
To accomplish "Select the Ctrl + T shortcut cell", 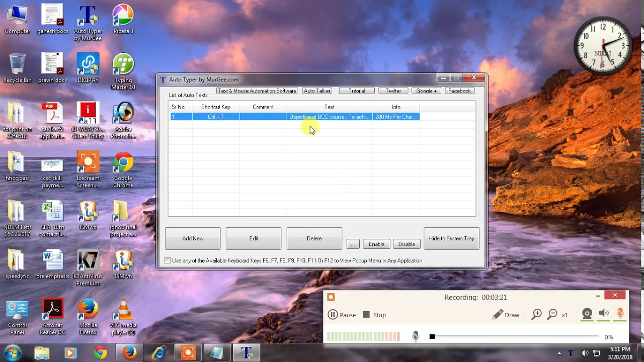I will point(216,117).
